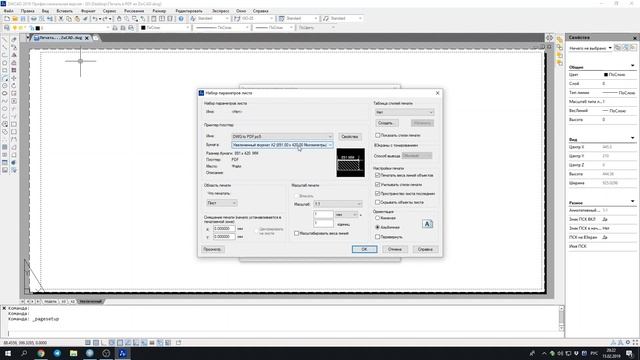Toggle 'Учитывать стили печати' checkbox
This screenshot has width=640, height=360.
point(378,184)
